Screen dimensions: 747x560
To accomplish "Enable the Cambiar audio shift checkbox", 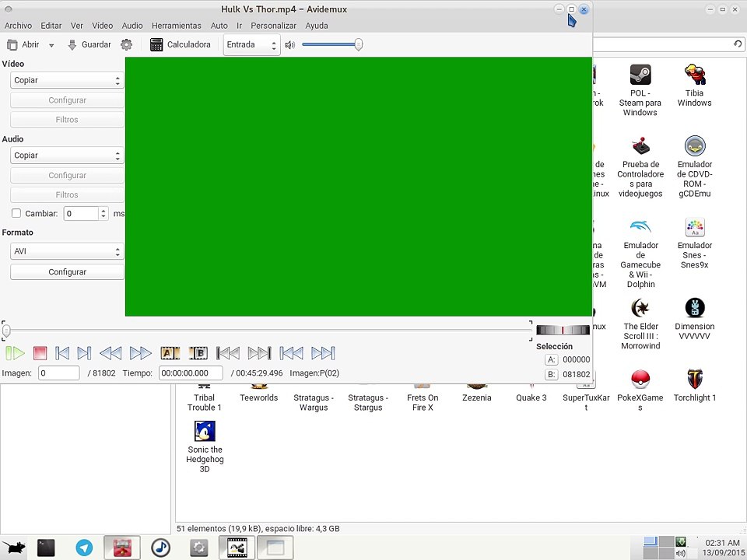I will [16, 213].
